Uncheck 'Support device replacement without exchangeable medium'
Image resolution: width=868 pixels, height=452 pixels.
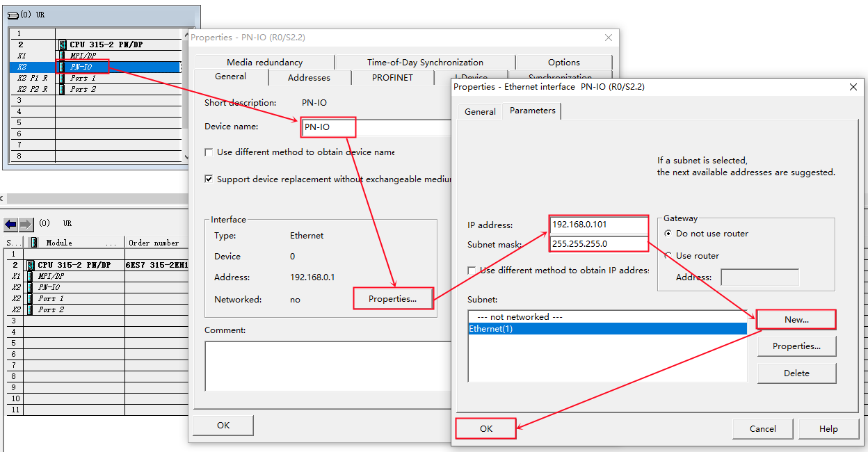click(209, 179)
